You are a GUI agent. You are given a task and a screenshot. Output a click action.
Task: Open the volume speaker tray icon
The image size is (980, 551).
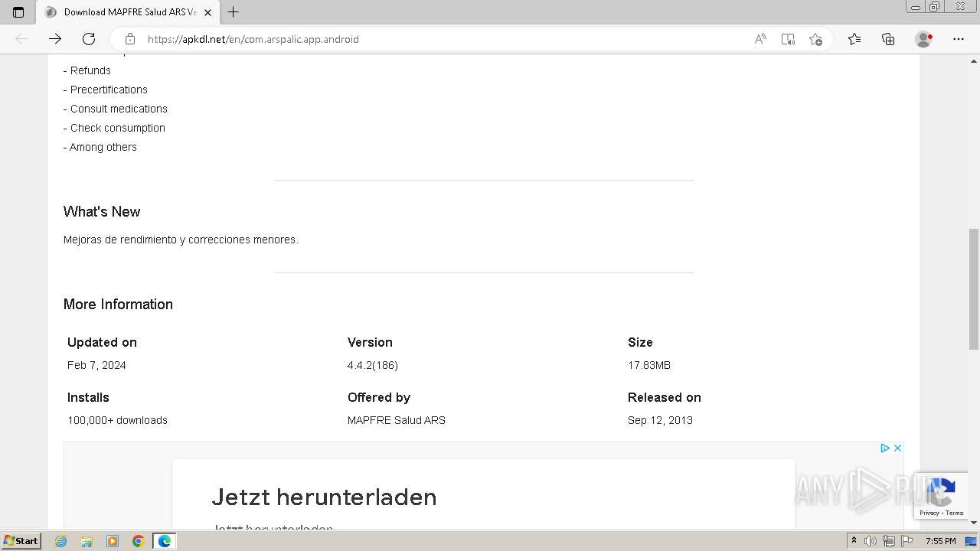[x=871, y=541]
